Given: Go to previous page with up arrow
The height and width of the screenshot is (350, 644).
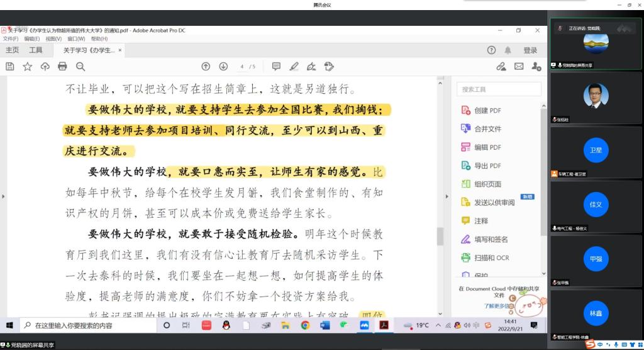Looking at the screenshot, I should (206, 66).
